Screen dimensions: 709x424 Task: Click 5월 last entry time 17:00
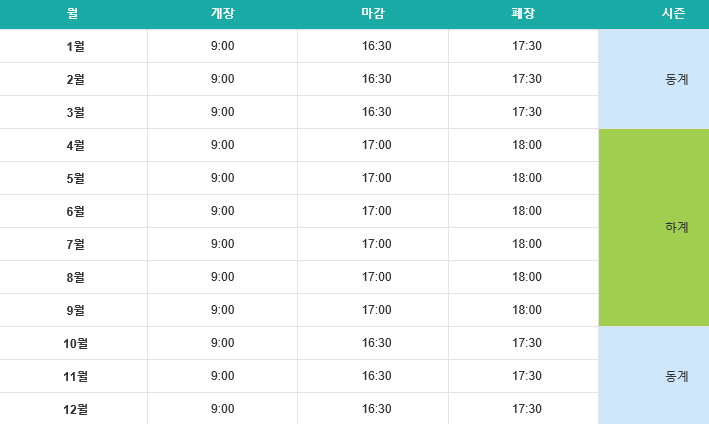(x=376, y=178)
